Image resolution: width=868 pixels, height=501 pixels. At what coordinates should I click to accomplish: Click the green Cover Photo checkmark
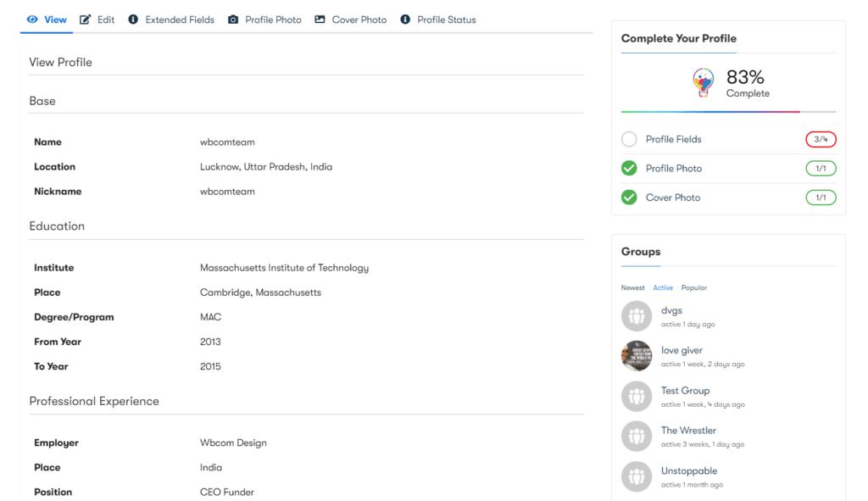(629, 198)
